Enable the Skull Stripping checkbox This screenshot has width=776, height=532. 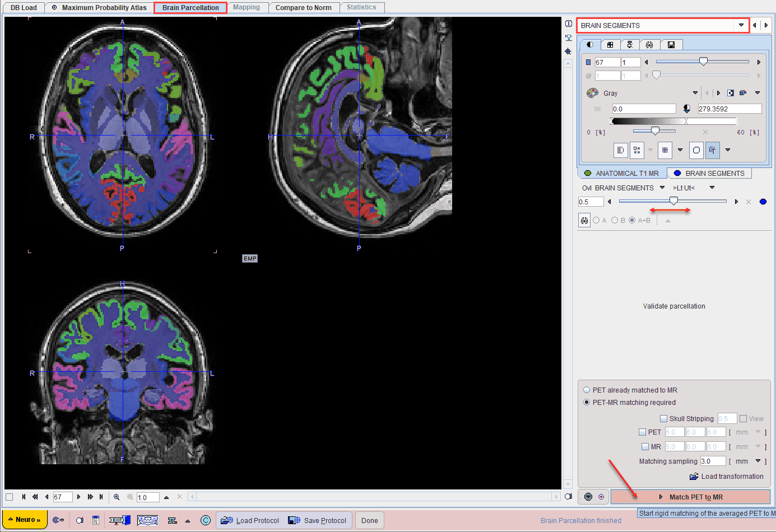(x=664, y=418)
